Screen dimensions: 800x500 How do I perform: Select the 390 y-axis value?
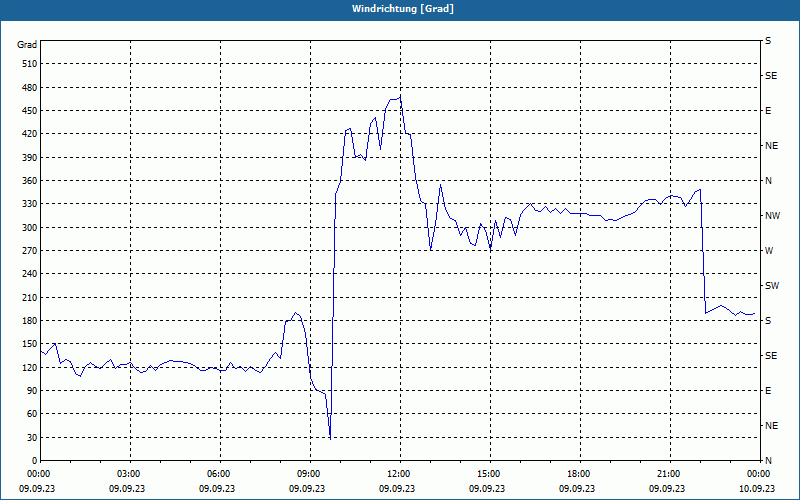30,157
